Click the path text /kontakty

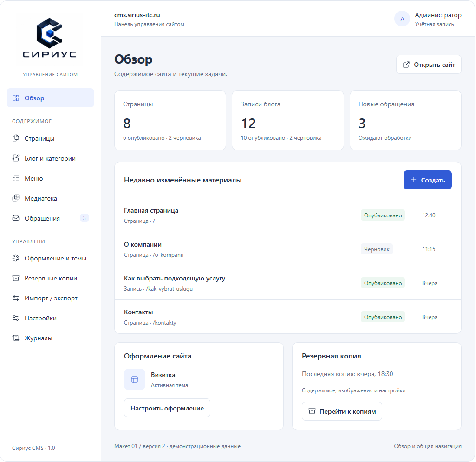pos(164,323)
